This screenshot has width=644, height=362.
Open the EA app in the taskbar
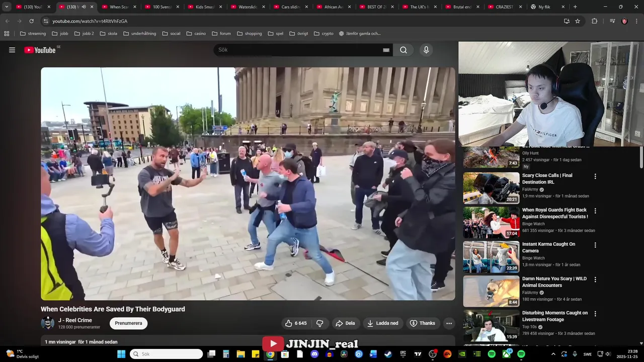pos(447,354)
